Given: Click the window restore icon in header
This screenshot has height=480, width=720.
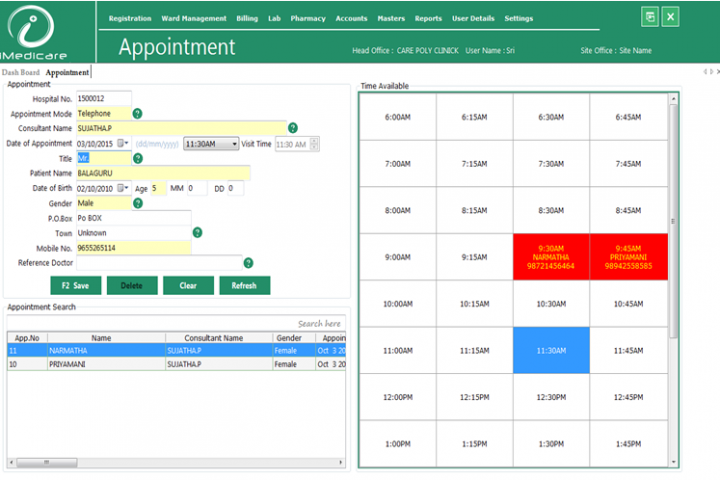Looking at the screenshot, I should [x=650, y=17].
